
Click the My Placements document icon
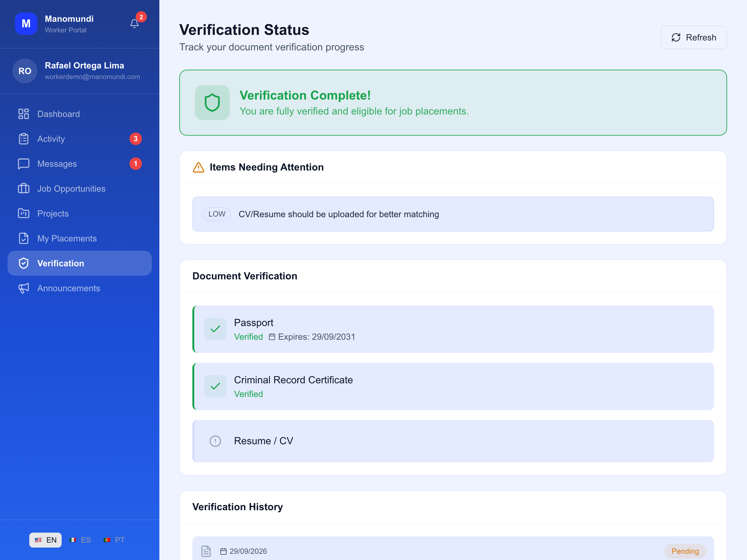24,238
